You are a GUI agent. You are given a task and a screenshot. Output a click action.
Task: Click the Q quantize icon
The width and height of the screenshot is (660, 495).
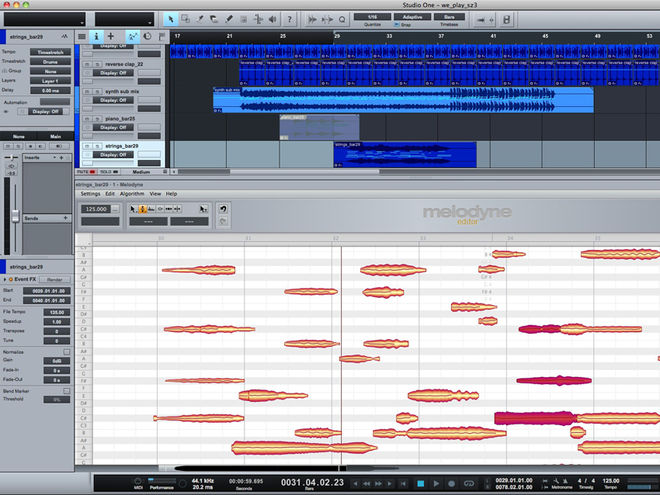point(342,19)
